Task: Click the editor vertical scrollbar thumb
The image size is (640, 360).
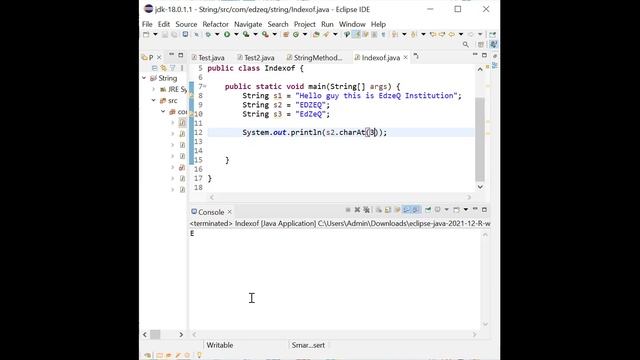Action: click(x=480, y=139)
